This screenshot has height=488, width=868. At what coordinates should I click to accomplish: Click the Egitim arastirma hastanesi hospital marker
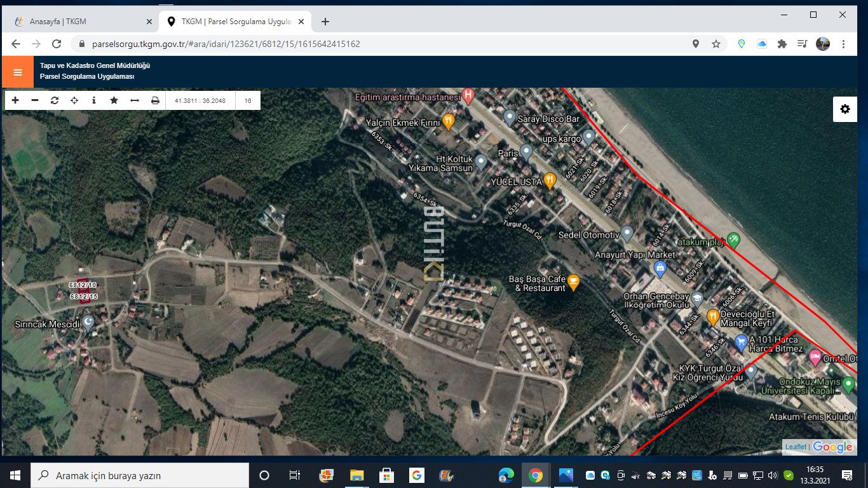coord(468,97)
